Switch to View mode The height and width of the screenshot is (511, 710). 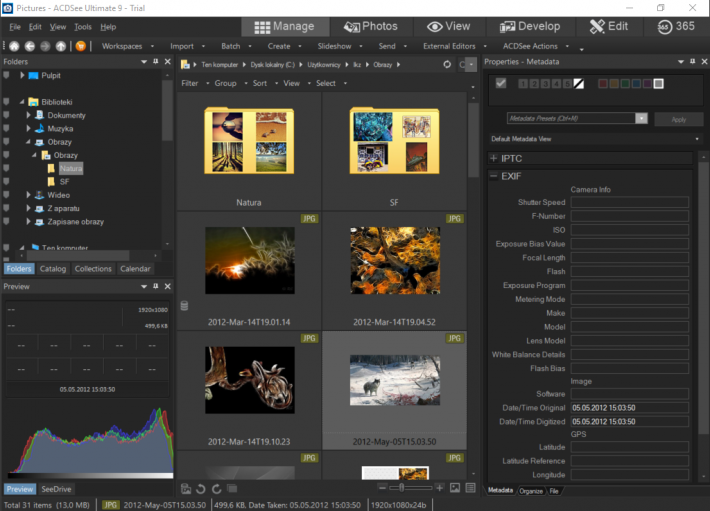pos(449,27)
